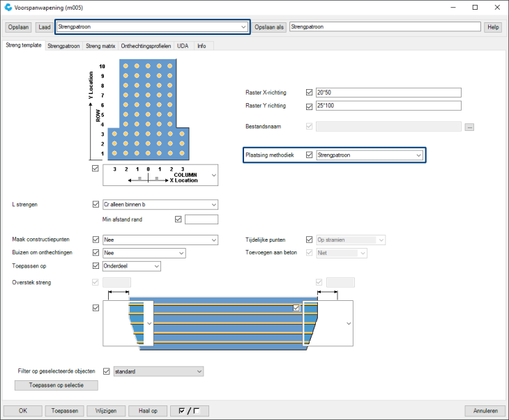Click the Opslaan als button
This screenshot has height=420, width=509.
[270, 27]
